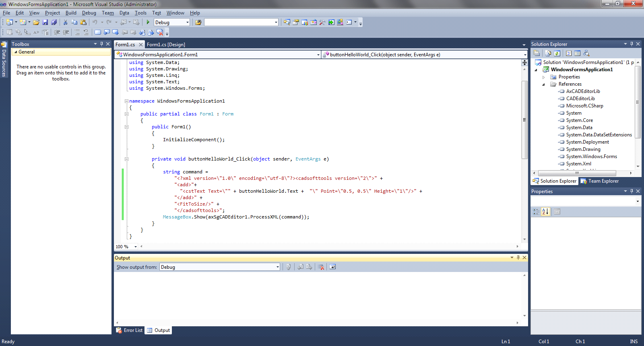Toggle auto-hide pin on Solution Explorer
Viewport: 644px width, 346px height.
[632, 44]
